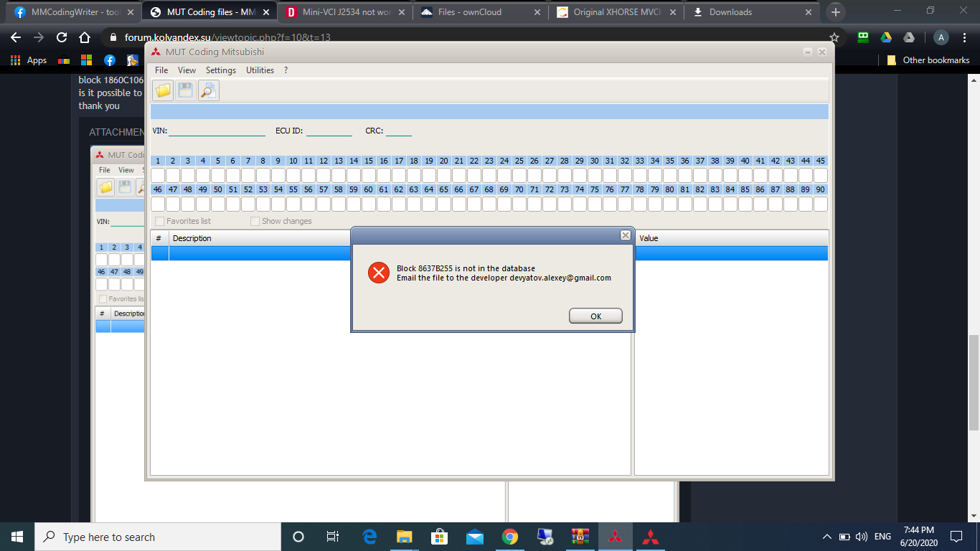980x551 pixels.
Task: Switch to Files - ownCloud tab
Action: pos(481,12)
